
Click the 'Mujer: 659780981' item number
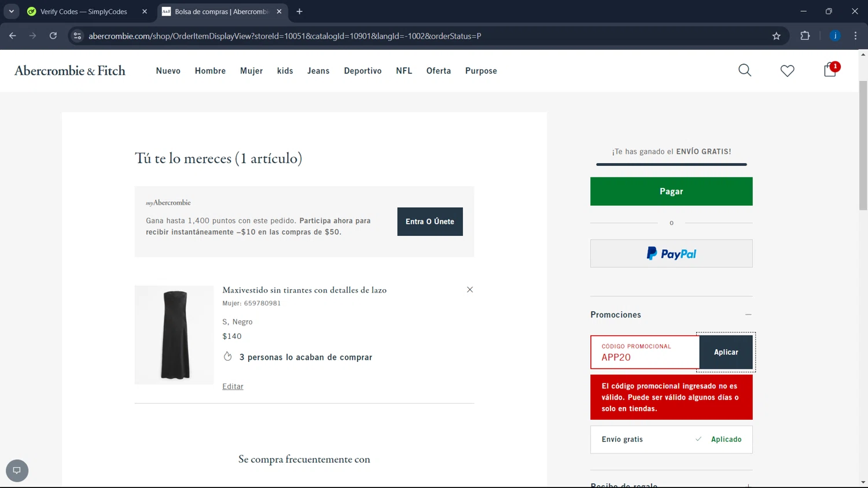[252, 303]
